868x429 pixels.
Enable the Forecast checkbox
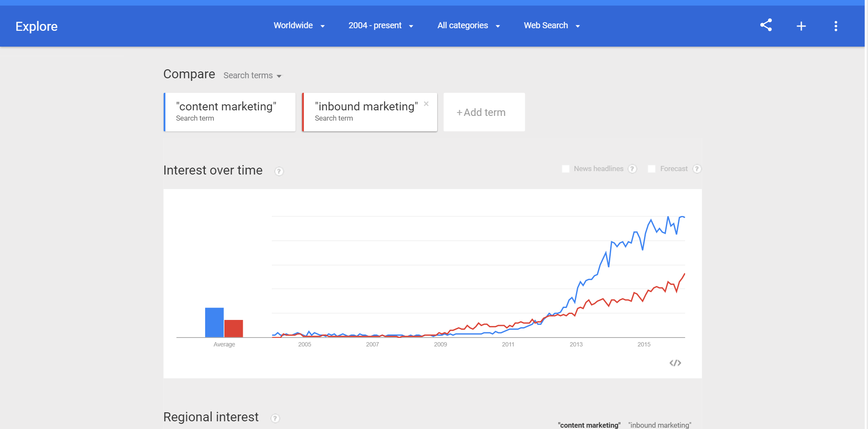[x=651, y=169]
